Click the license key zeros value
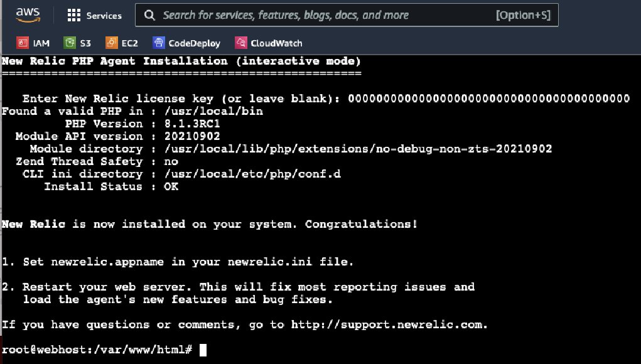The height and width of the screenshot is (364, 641). tap(489, 99)
